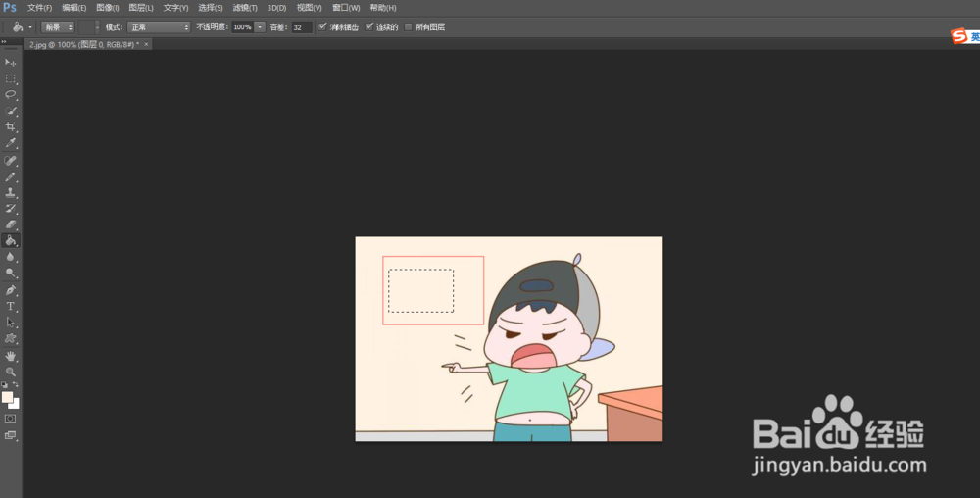Select the Brush tool
The image size is (980, 498).
[11, 176]
